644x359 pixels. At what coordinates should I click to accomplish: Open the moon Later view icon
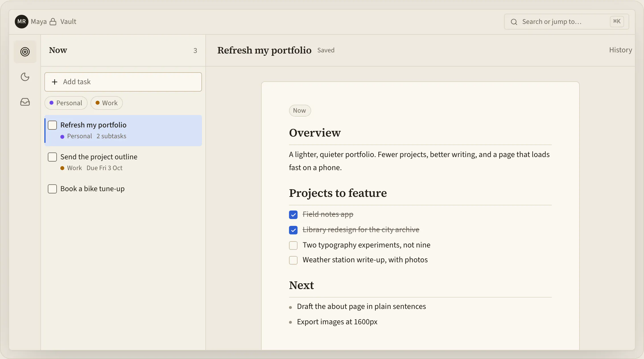click(x=25, y=77)
